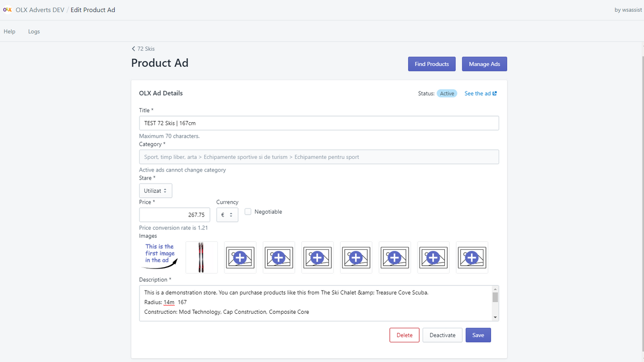Open the ad via the external-link icon
Screen dimensions: 644x362
(495, 93)
